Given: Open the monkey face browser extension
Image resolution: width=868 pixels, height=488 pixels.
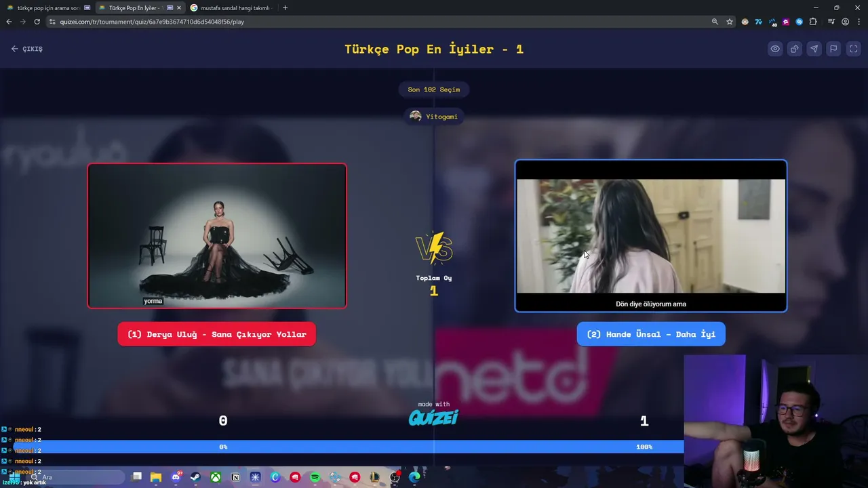Looking at the screenshot, I should pyautogui.click(x=745, y=22).
